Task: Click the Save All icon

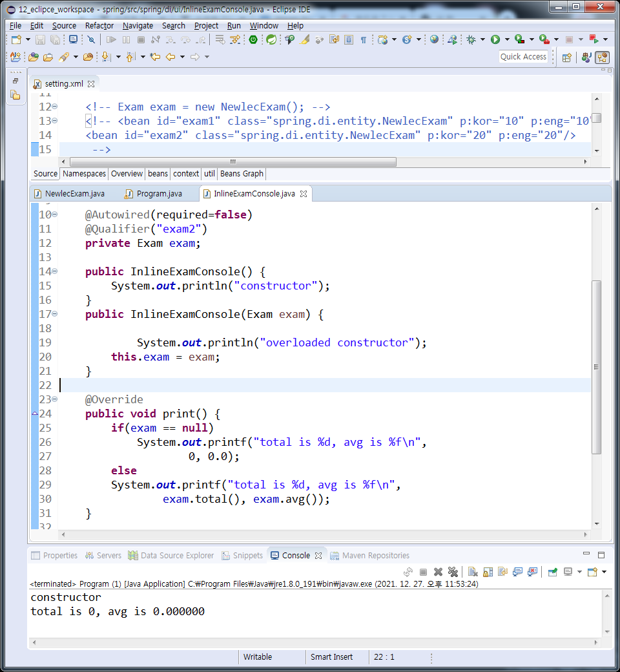Action: 56,40
